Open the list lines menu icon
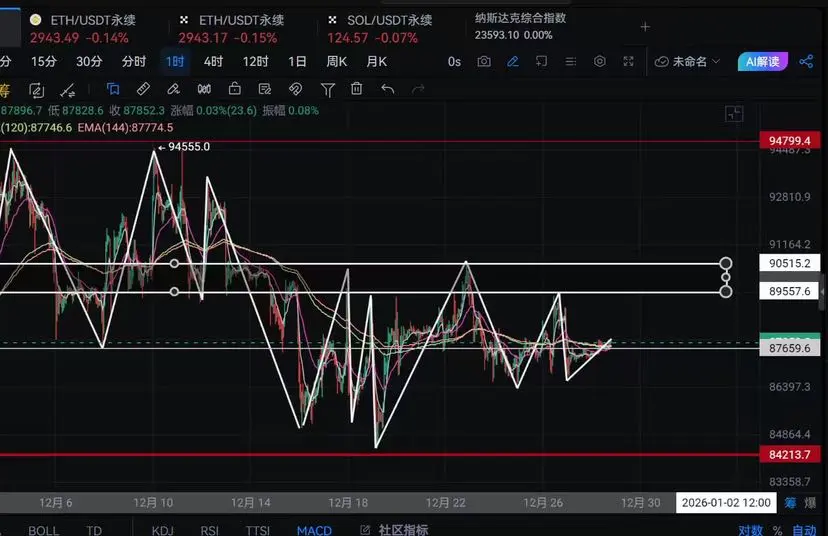This screenshot has height=536, width=828. pos(570,62)
